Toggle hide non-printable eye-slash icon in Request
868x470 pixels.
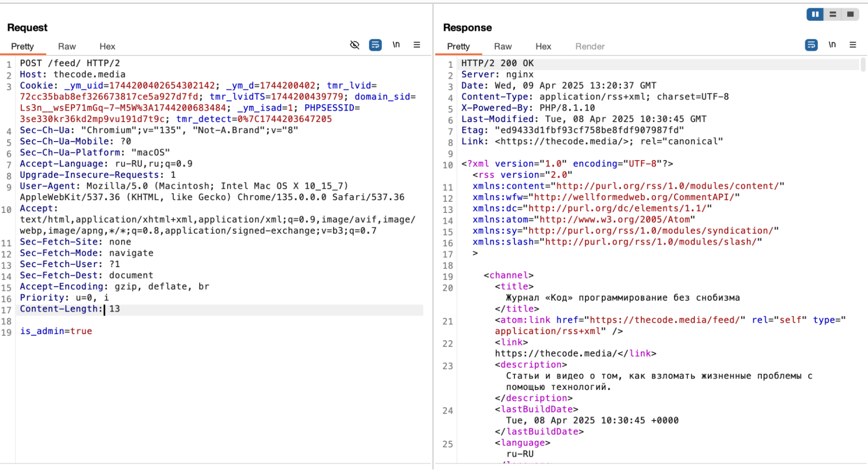(x=354, y=45)
